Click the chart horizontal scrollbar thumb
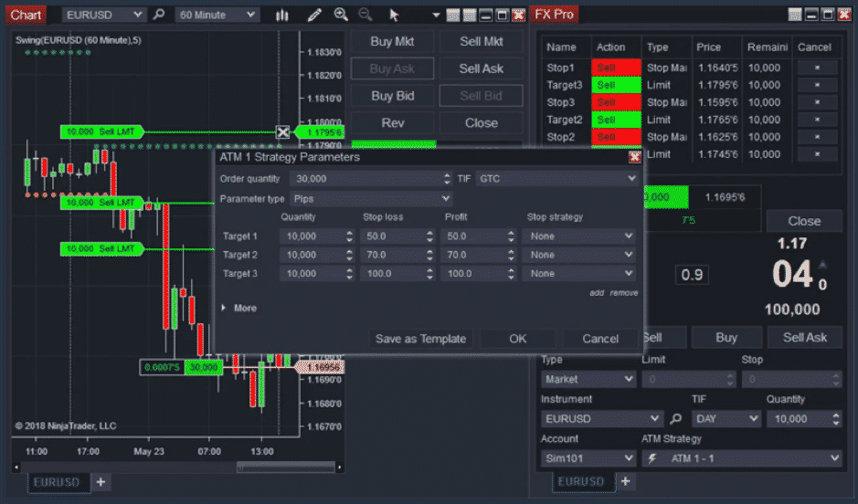 [285, 467]
